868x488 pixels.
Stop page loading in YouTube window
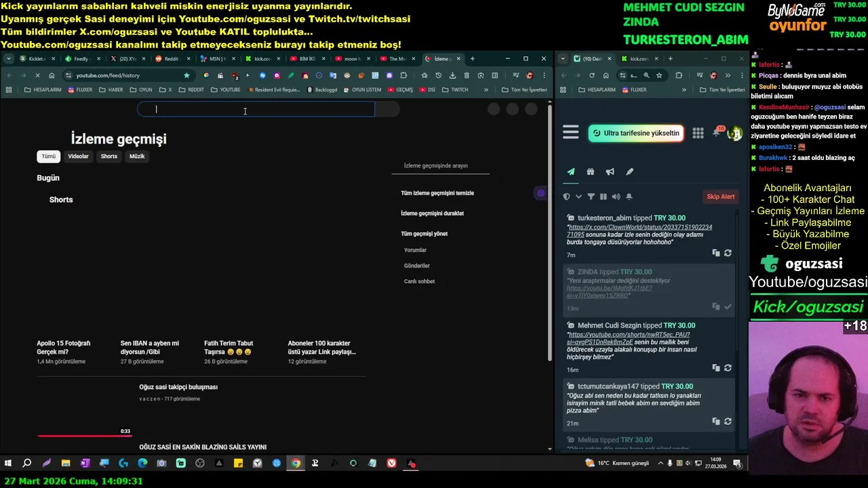[37, 75]
